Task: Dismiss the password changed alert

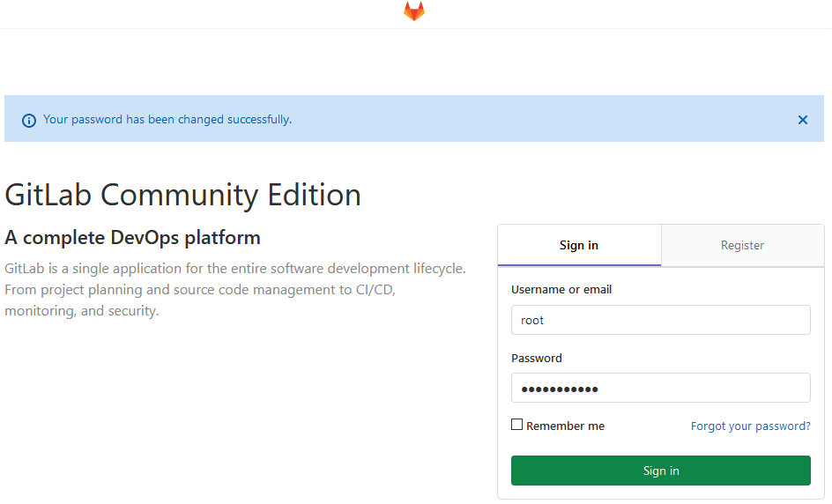Action: tap(803, 120)
